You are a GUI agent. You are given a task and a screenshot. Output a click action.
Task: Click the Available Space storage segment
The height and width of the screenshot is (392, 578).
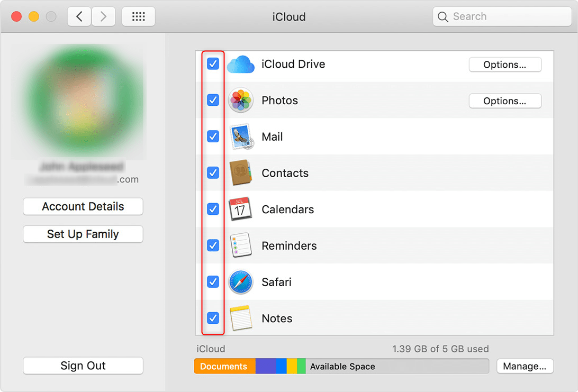[x=397, y=366]
